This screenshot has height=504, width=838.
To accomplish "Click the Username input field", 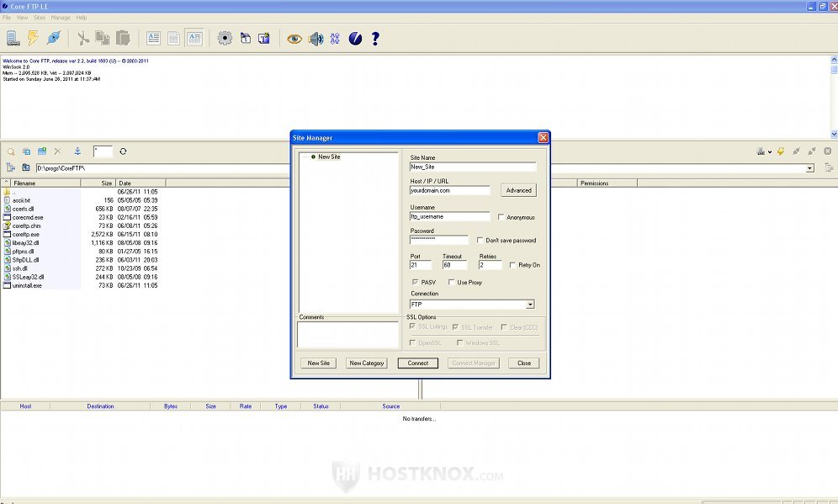I will 449,216.
